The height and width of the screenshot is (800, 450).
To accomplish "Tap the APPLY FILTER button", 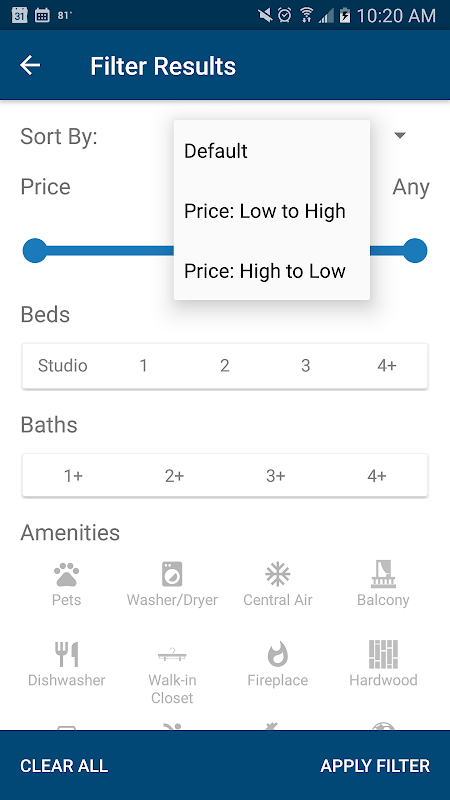I will tap(375, 766).
